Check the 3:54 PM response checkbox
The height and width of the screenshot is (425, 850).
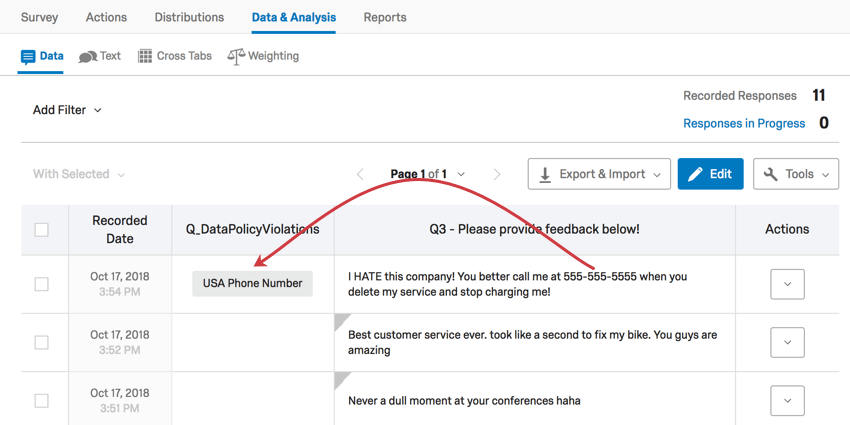coord(42,284)
